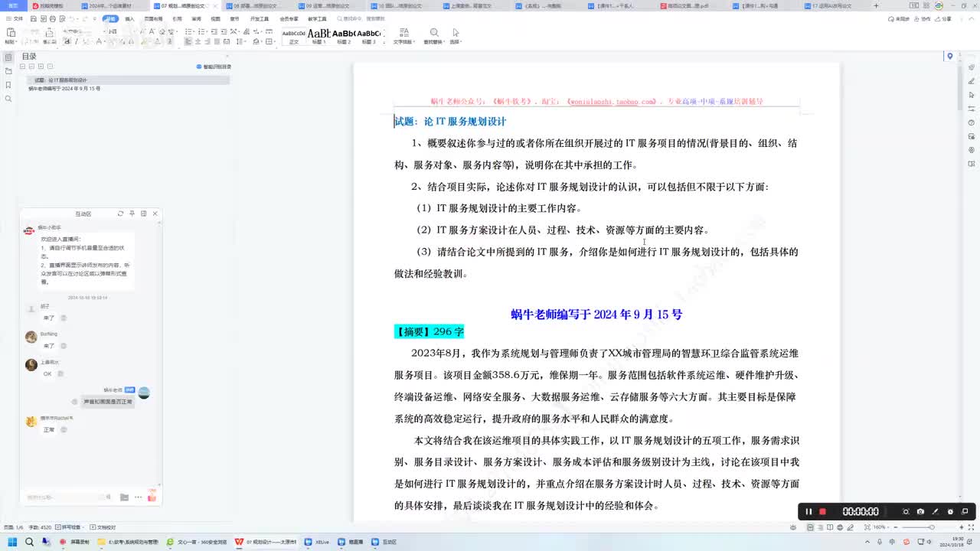Open the 开发工具 ribbon tab
This screenshot has height=551, width=980.
click(260, 18)
